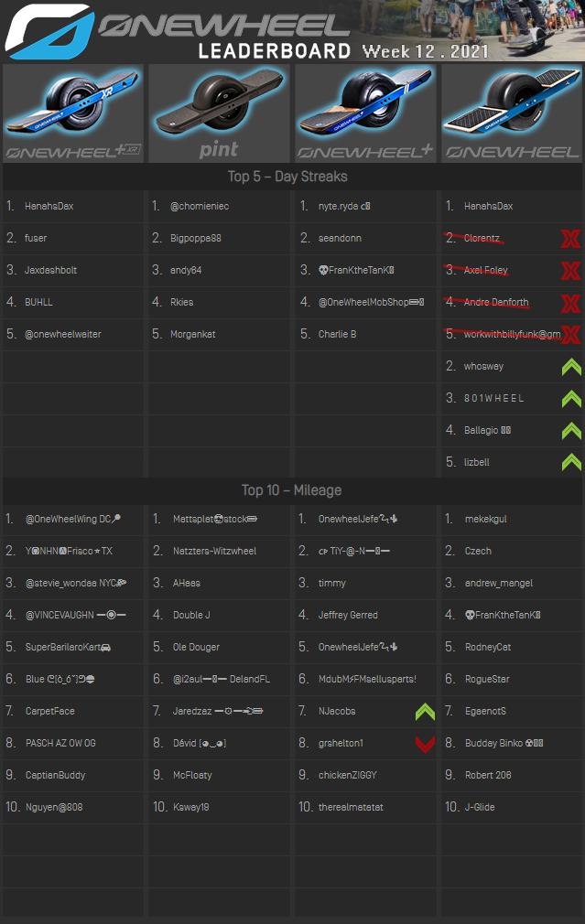The width and height of the screenshot is (585, 924).
Task: Click the Onewheel logo icon in header
Action: click(x=49, y=31)
